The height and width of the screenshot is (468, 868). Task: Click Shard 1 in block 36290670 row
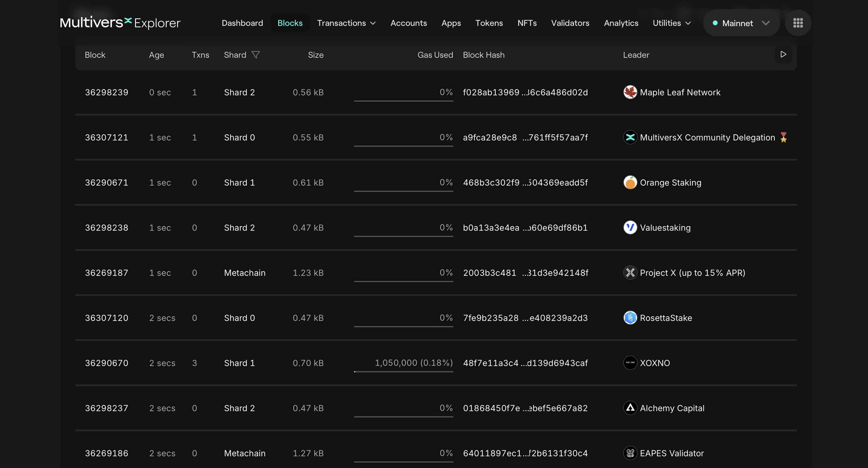(239, 363)
